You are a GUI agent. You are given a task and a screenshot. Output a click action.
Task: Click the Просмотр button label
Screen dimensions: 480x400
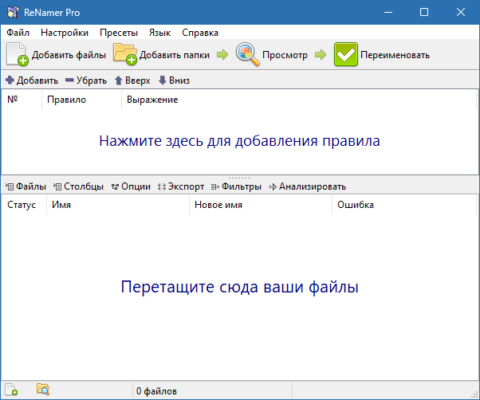pyautogui.click(x=285, y=55)
